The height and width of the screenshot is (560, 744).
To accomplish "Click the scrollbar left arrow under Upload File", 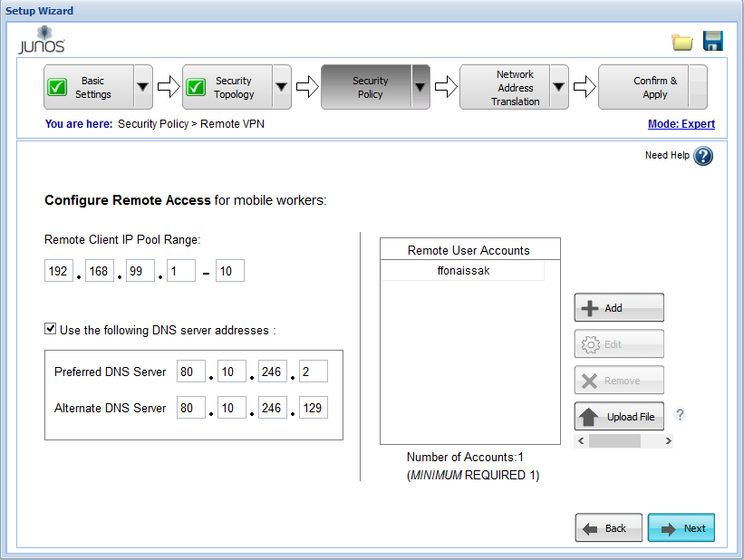I will (581, 441).
